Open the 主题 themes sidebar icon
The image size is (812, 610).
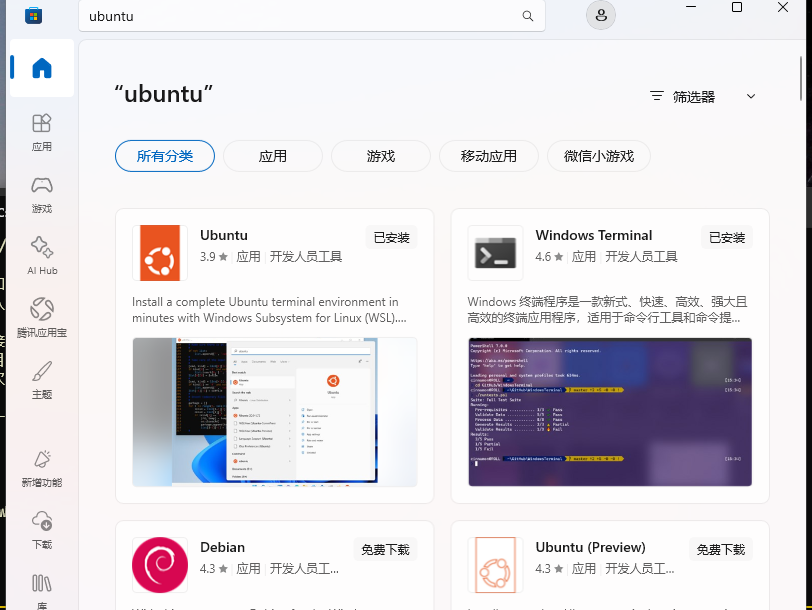[x=41, y=379]
